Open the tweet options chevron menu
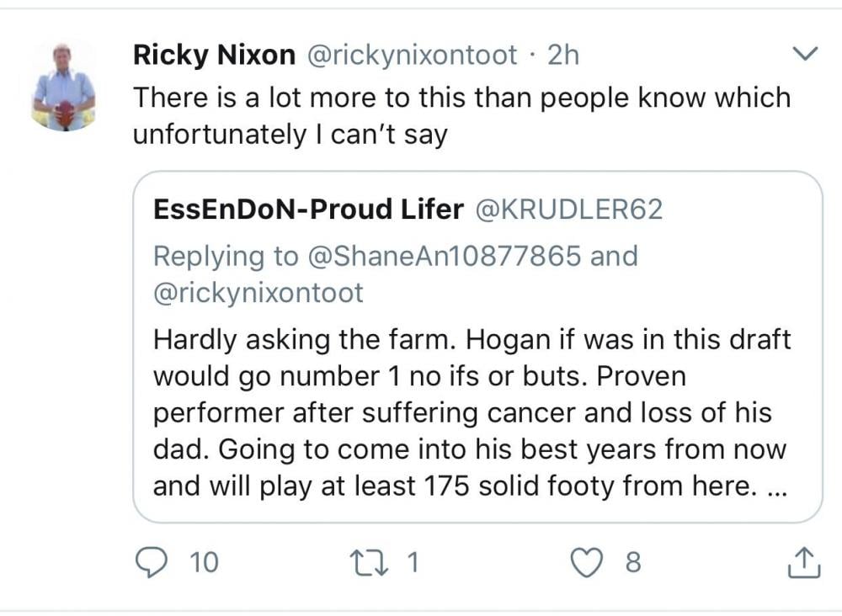 [806, 56]
